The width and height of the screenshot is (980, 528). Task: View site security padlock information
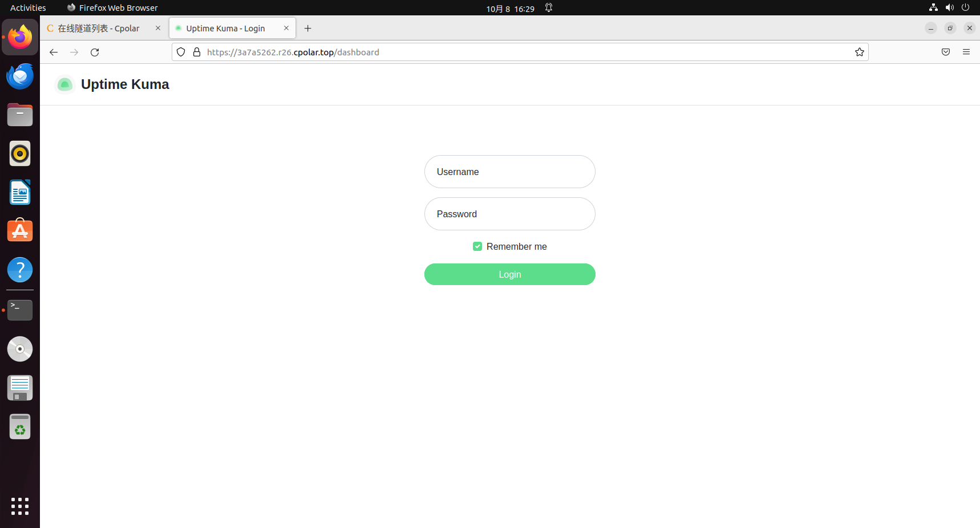pos(197,52)
